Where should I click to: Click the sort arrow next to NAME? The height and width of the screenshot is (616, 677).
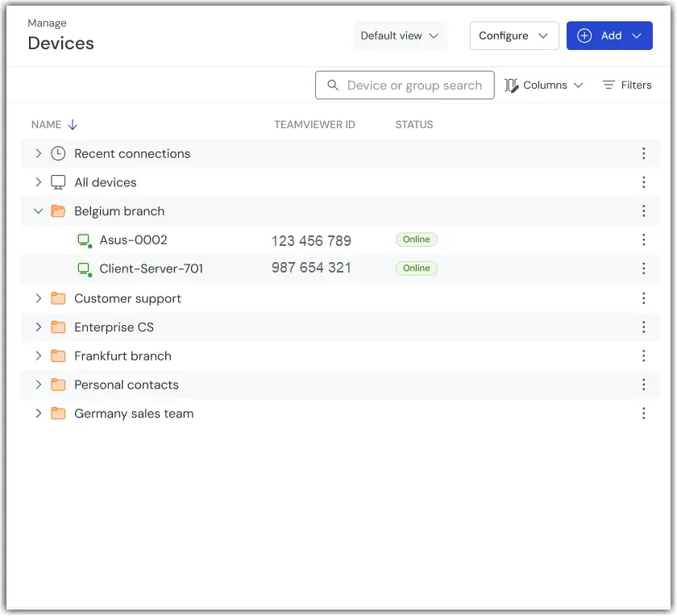73,124
